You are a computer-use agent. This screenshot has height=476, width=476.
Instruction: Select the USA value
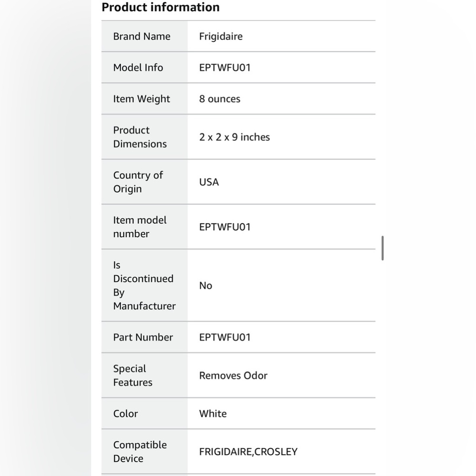pos(209,182)
